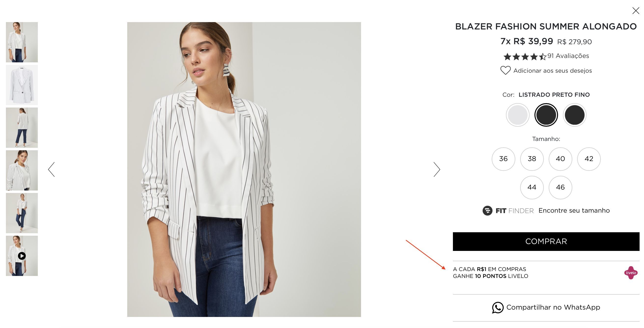
Task: Select the light gray color swatch
Action: pyautogui.click(x=518, y=115)
